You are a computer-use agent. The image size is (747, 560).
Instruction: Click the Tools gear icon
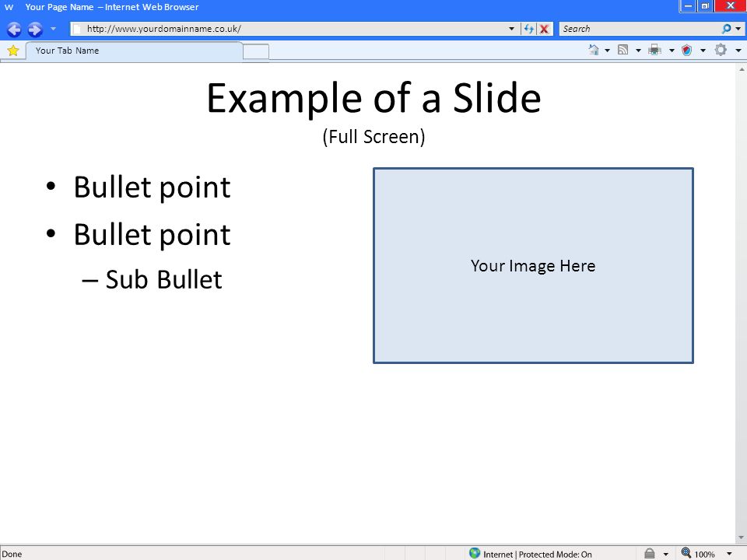tap(721, 50)
